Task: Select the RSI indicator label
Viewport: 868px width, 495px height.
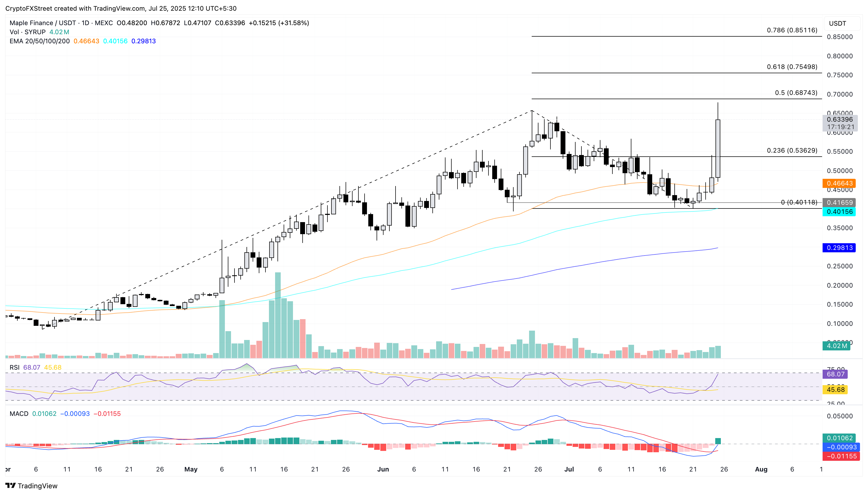Action: click(14, 368)
